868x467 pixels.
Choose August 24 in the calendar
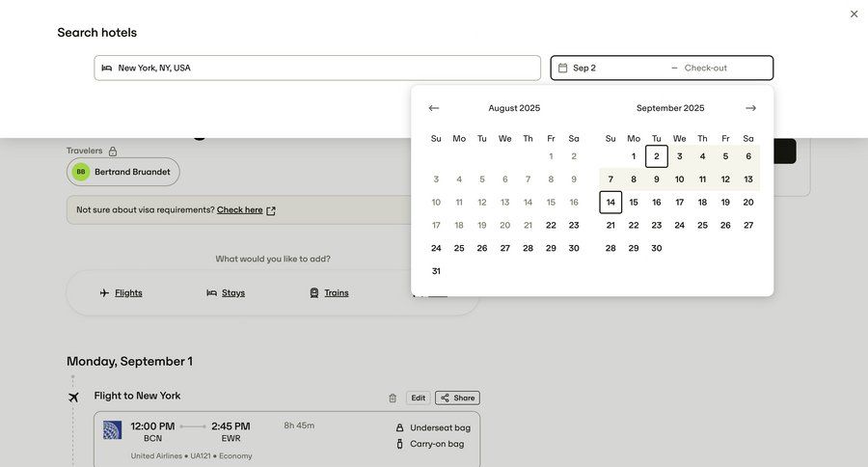pyautogui.click(x=436, y=248)
